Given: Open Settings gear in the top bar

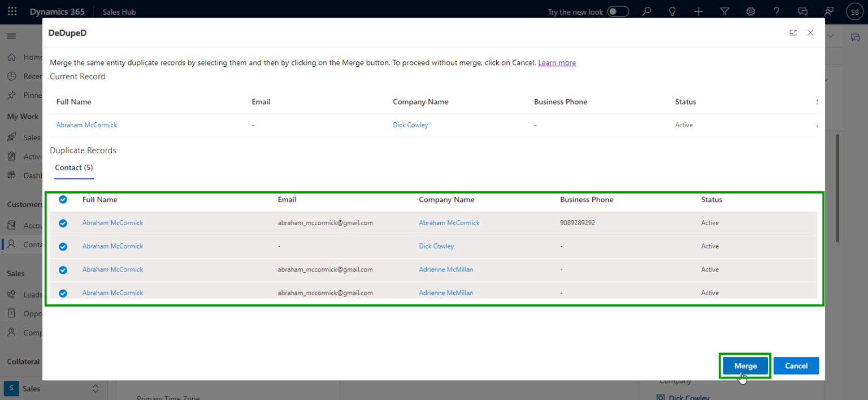Looking at the screenshot, I should [x=750, y=11].
